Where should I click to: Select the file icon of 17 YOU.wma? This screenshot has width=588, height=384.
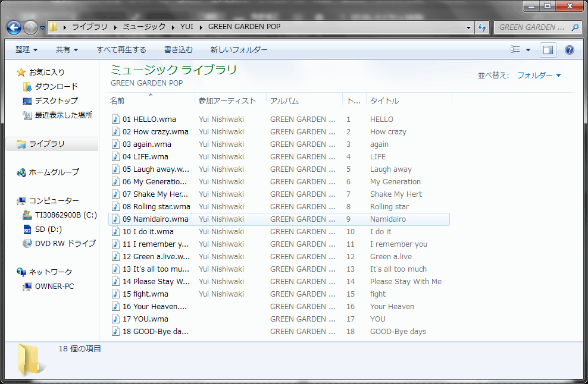coord(116,319)
